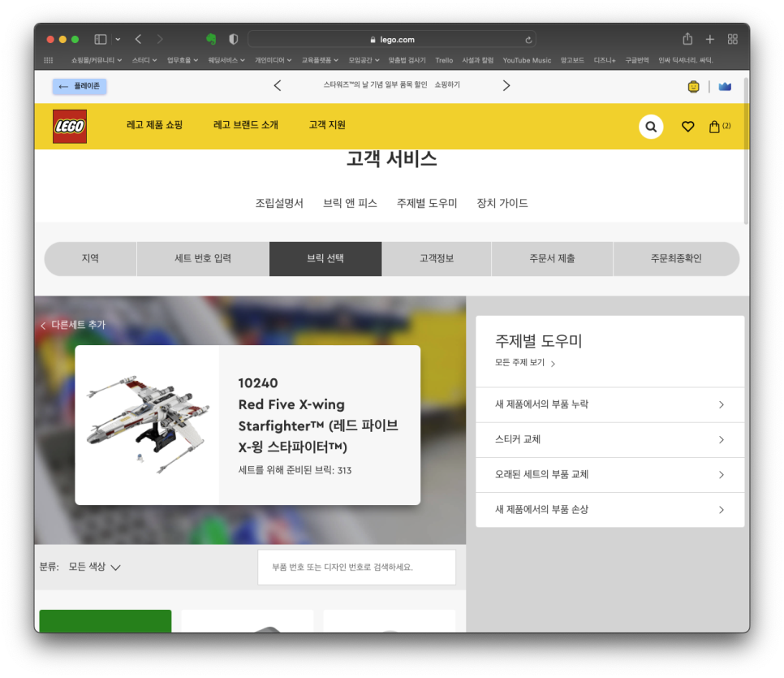This screenshot has width=784, height=678.
Task: Click the part number search field
Action: click(x=356, y=567)
